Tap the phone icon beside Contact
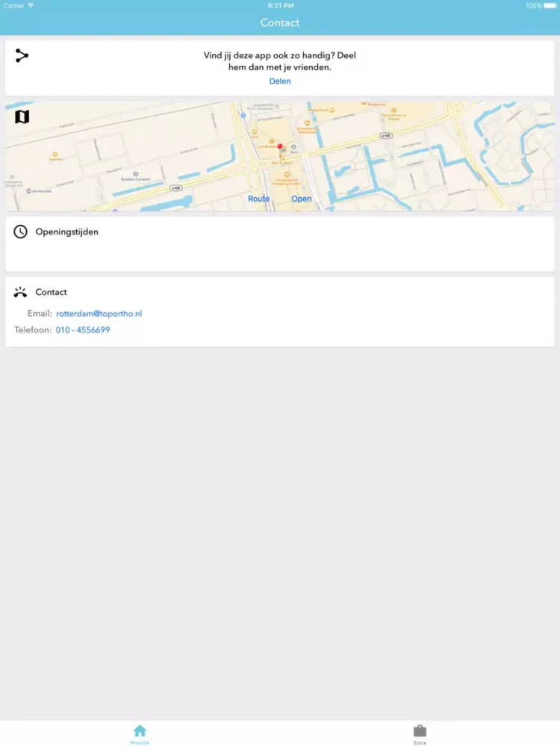560x747 pixels. pos(20,292)
